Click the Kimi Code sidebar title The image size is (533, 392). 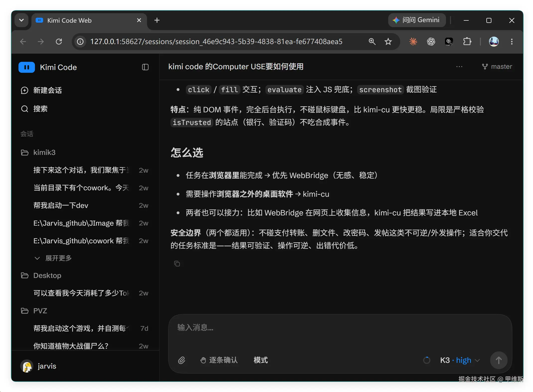pos(58,67)
